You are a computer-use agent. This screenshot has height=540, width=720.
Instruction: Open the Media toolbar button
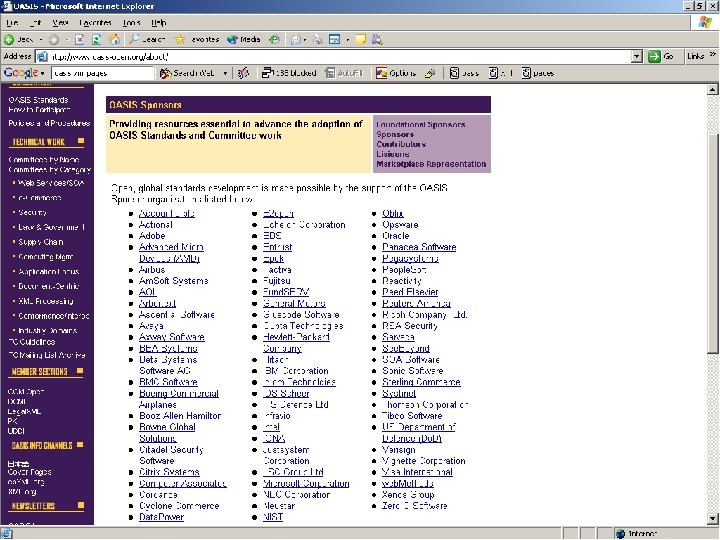pyautogui.click(x=244, y=39)
